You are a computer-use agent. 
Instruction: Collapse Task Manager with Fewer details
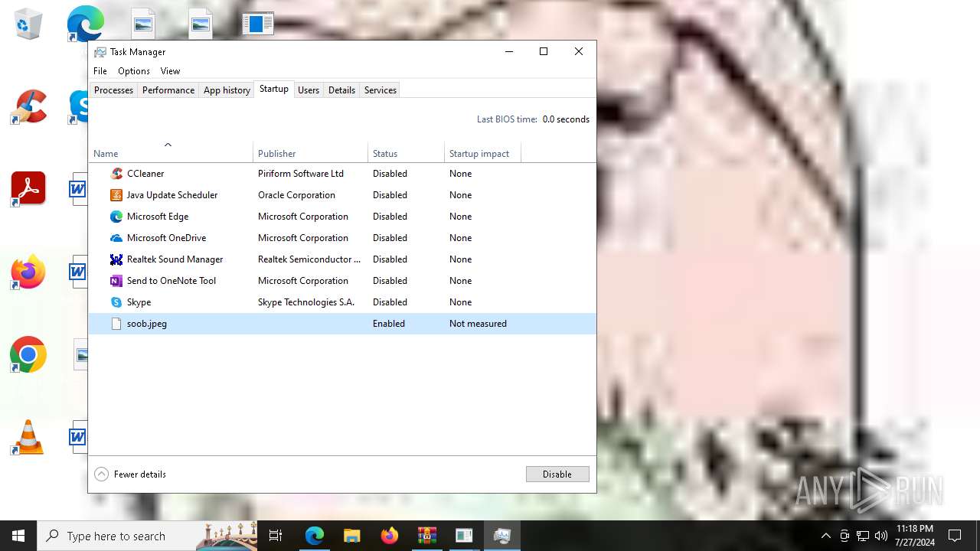[130, 474]
